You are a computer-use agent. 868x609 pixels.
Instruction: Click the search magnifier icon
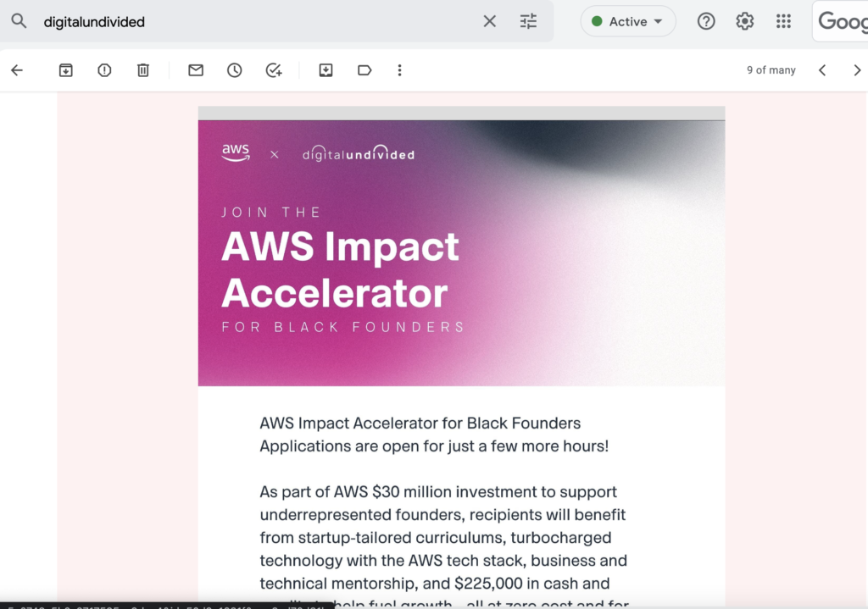coord(19,21)
